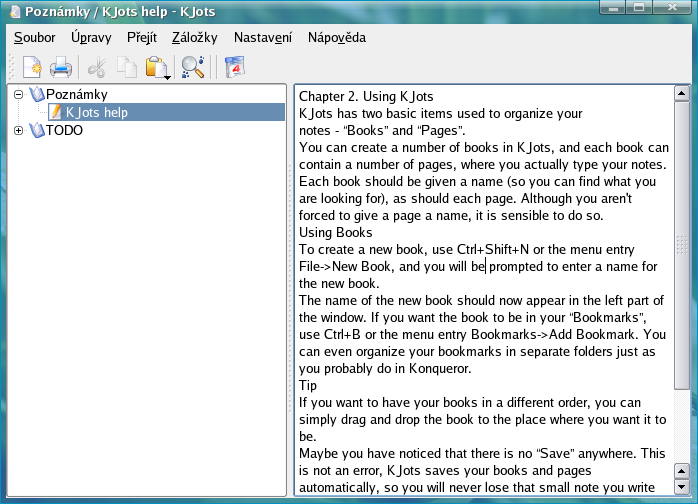Screen dimensions: 698x504
Task: Expand the TODO book tree
Action: pyautogui.click(x=18, y=130)
